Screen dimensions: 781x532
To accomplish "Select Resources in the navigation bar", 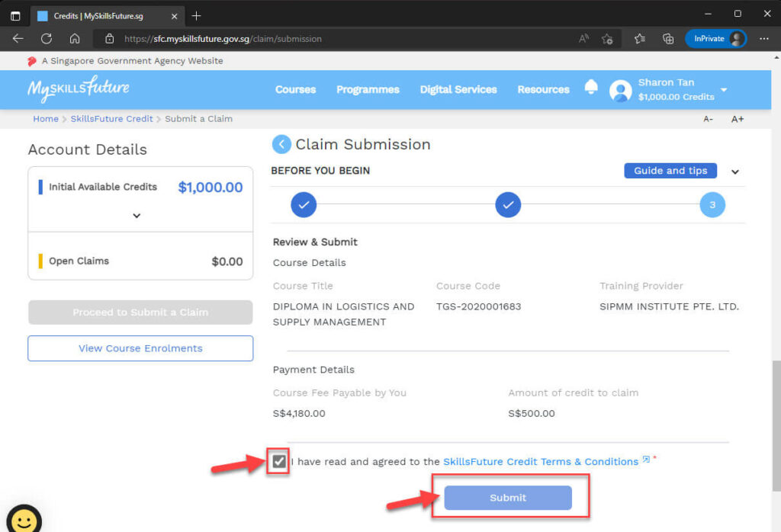I will coord(543,89).
